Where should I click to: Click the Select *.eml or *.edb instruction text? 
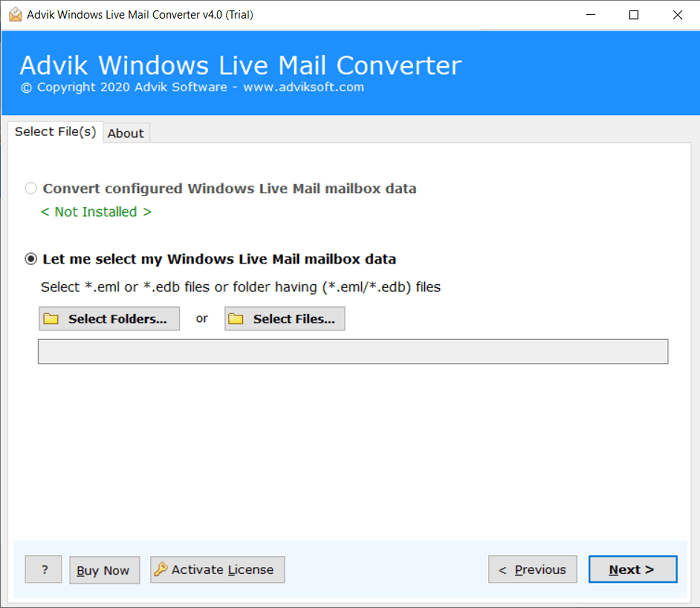tap(241, 287)
